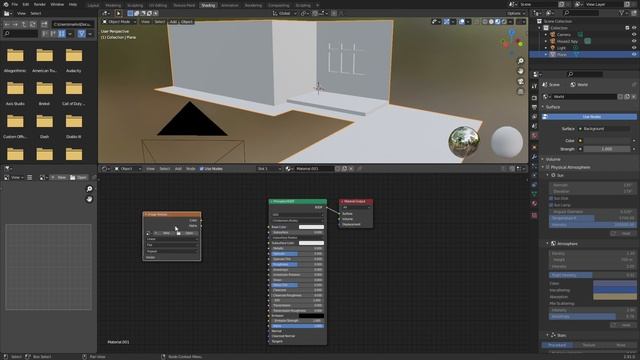Collapse the Collection in outliner

(540, 28)
